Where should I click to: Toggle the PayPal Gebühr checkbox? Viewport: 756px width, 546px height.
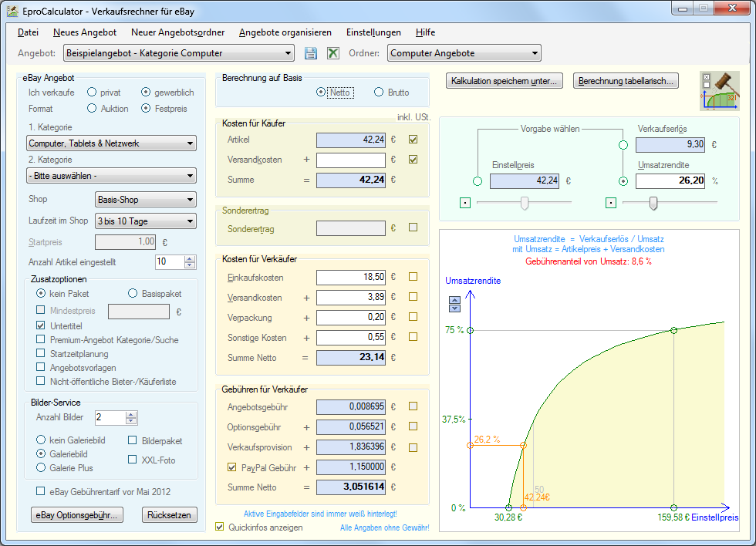pos(232,467)
